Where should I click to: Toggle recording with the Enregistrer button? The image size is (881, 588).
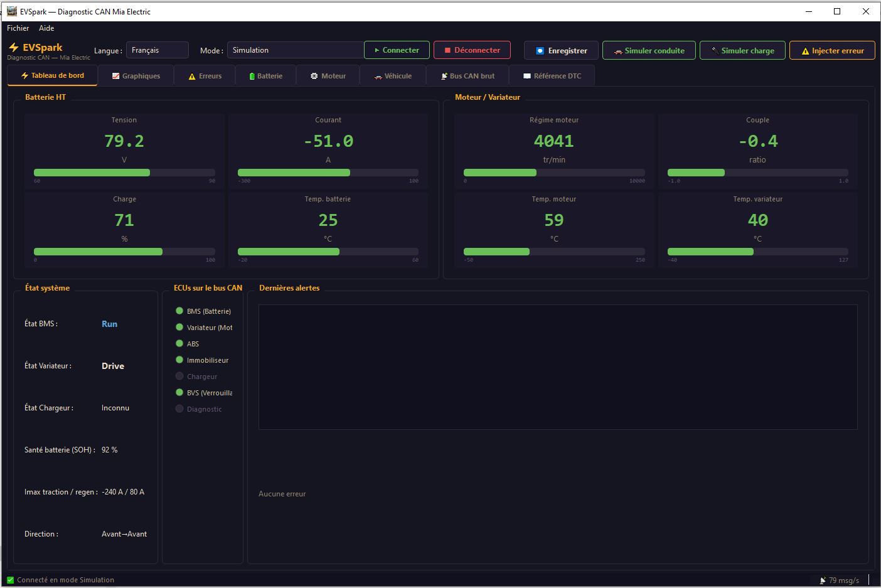[x=561, y=51]
